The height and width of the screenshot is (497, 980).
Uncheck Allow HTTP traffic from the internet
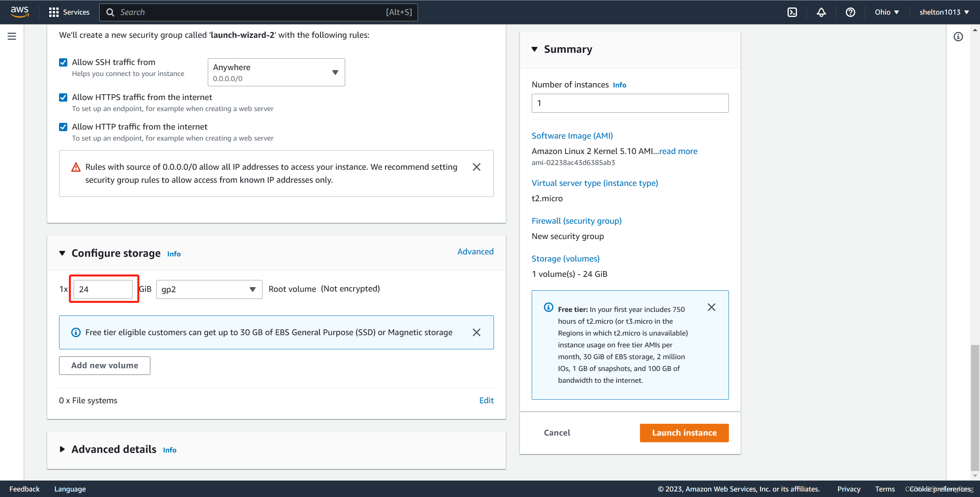(63, 127)
